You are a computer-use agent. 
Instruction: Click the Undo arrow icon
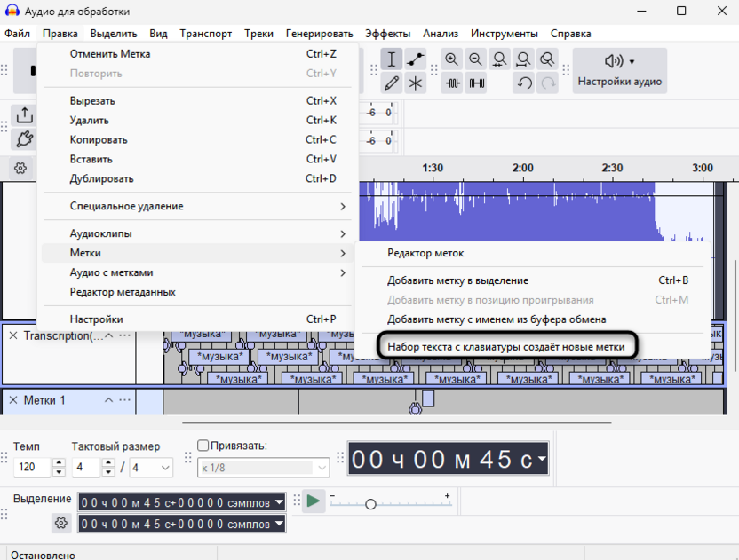(524, 83)
